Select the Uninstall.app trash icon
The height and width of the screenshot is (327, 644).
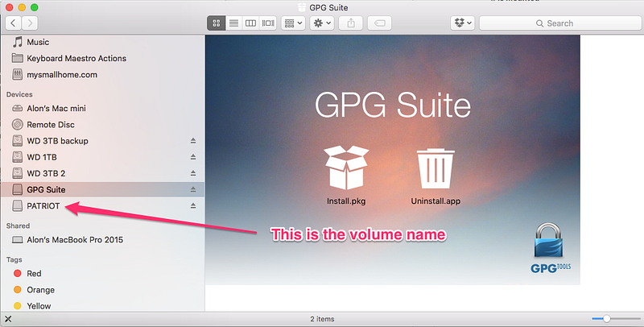(436, 168)
